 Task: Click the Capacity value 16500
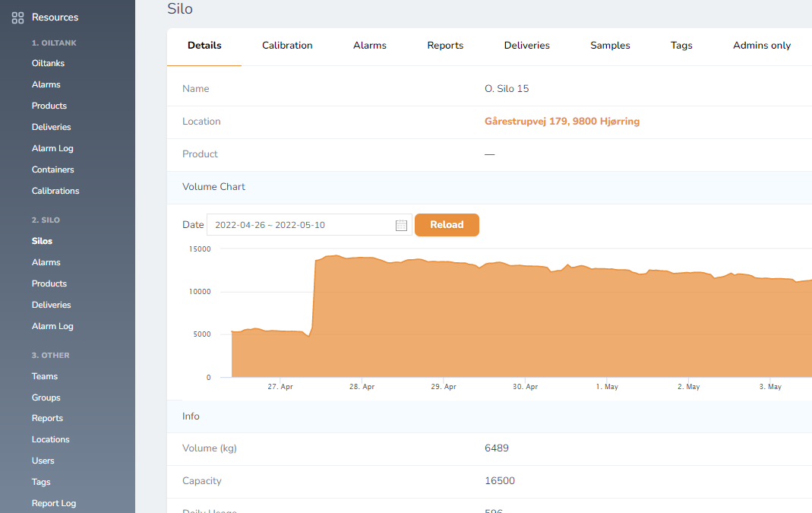tap(500, 481)
